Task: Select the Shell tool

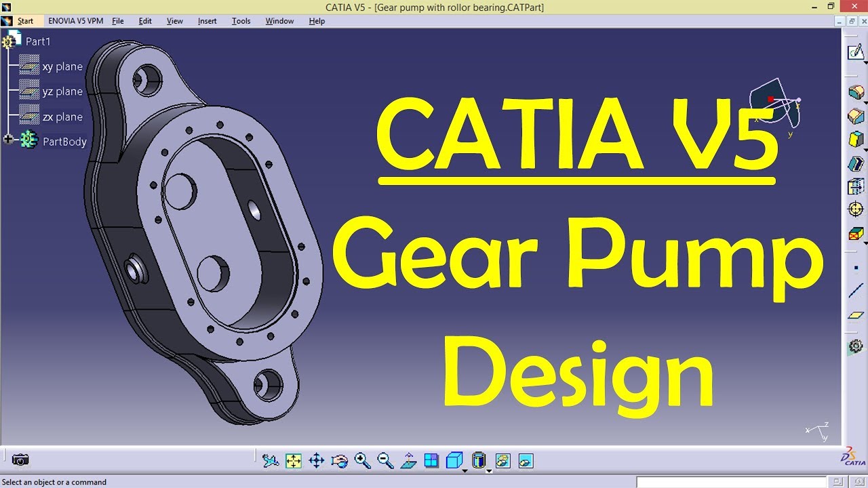Action: pyautogui.click(x=856, y=163)
